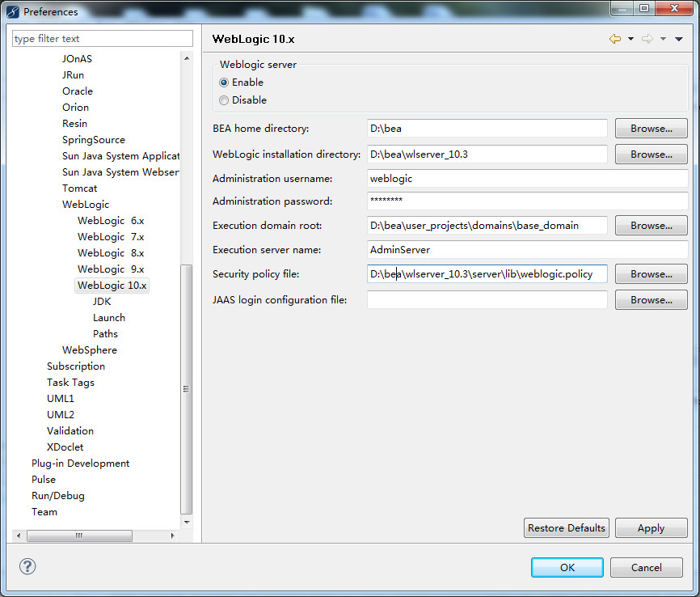The width and height of the screenshot is (700, 597).
Task: Open the preferences page view menu arrow
Action: (x=679, y=39)
